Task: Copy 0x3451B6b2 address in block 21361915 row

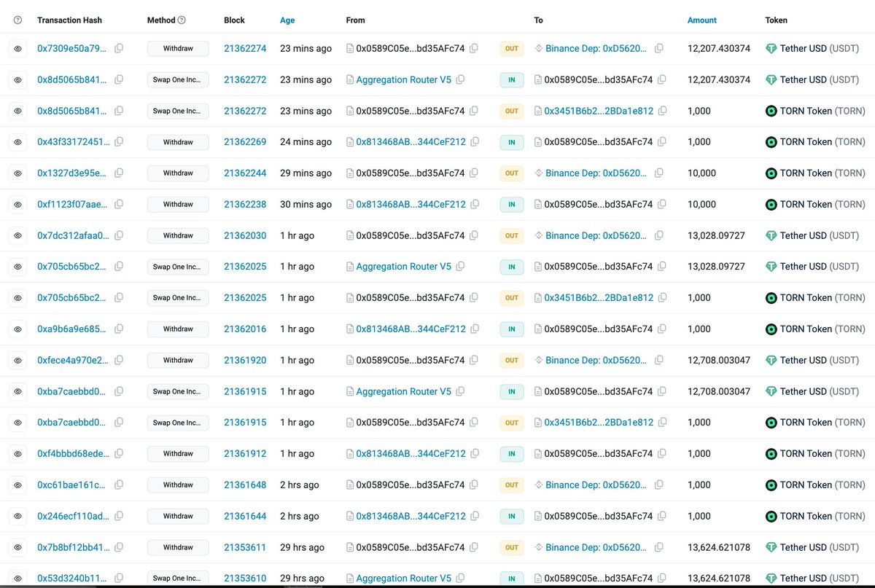Action: 661,423
